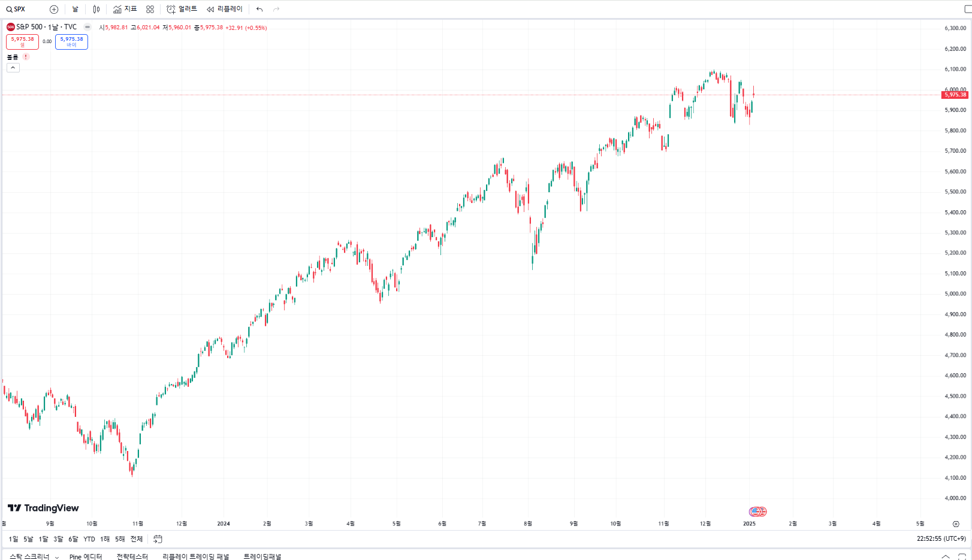Click the add symbol plus icon
The height and width of the screenshot is (560, 972).
pyautogui.click(x=54, y=10)
